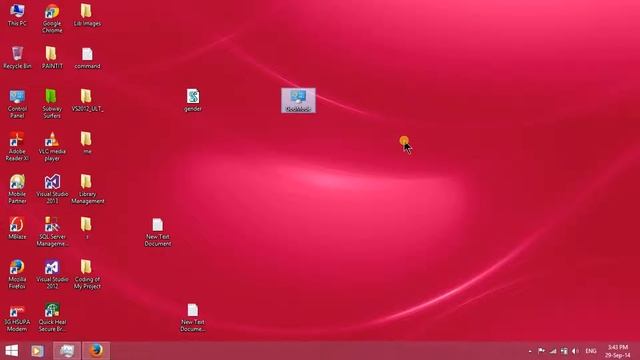Select the Visual Studio 2012 shortcut
Viewport: 640px width, 360px height.
52,274
